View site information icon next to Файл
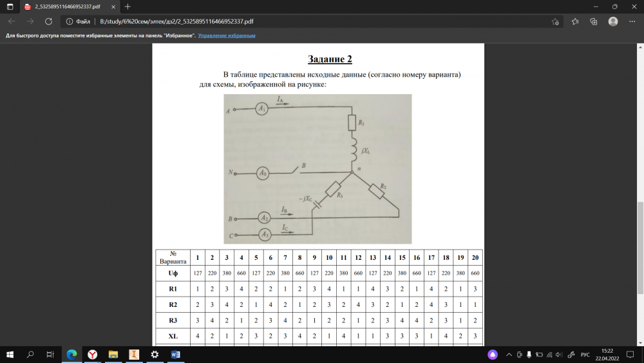This screenshot has width=644, height=363. pyautogui.click(x=70, y=21)
